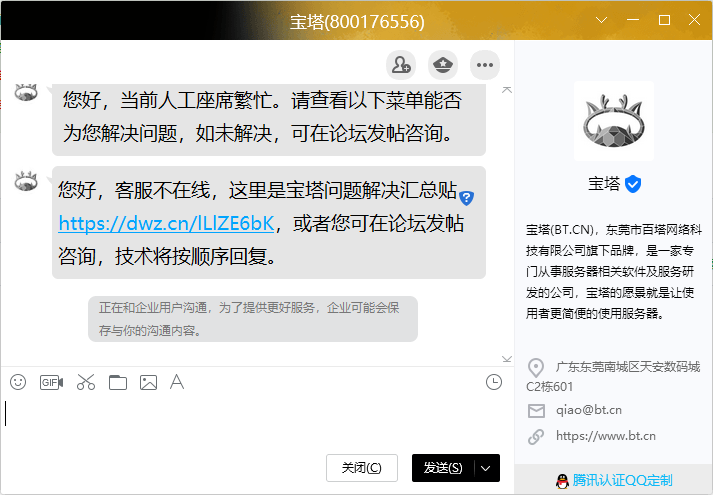The image size is (713, 495).
Task: Open the more options ellipsis button
Action: [485, 65]
